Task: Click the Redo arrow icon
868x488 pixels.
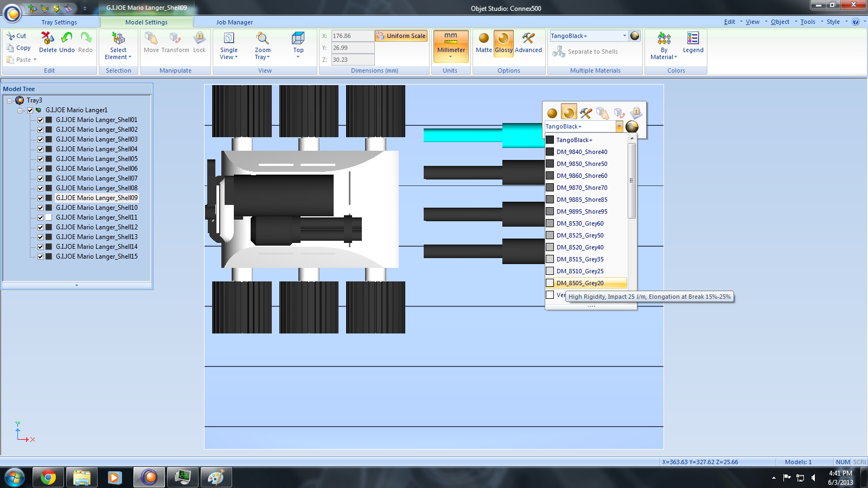Action: click(86, 38)
